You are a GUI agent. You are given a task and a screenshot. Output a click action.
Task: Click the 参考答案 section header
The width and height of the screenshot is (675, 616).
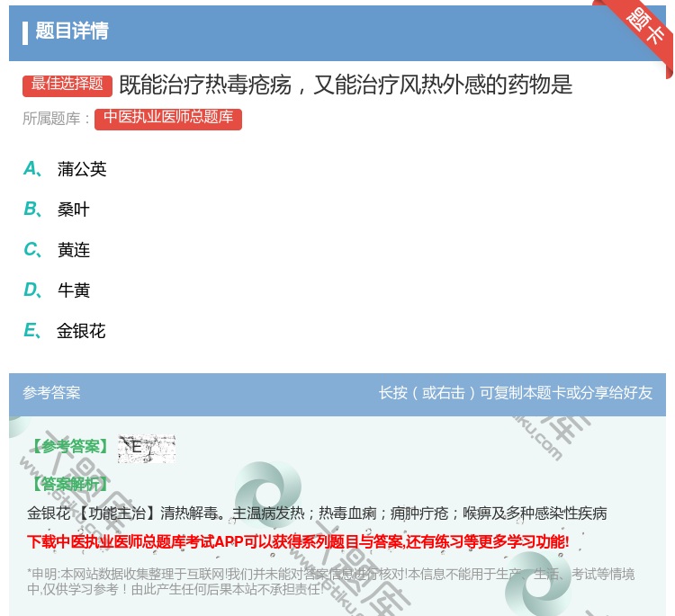pyautogui.click(x=51, y=393)
